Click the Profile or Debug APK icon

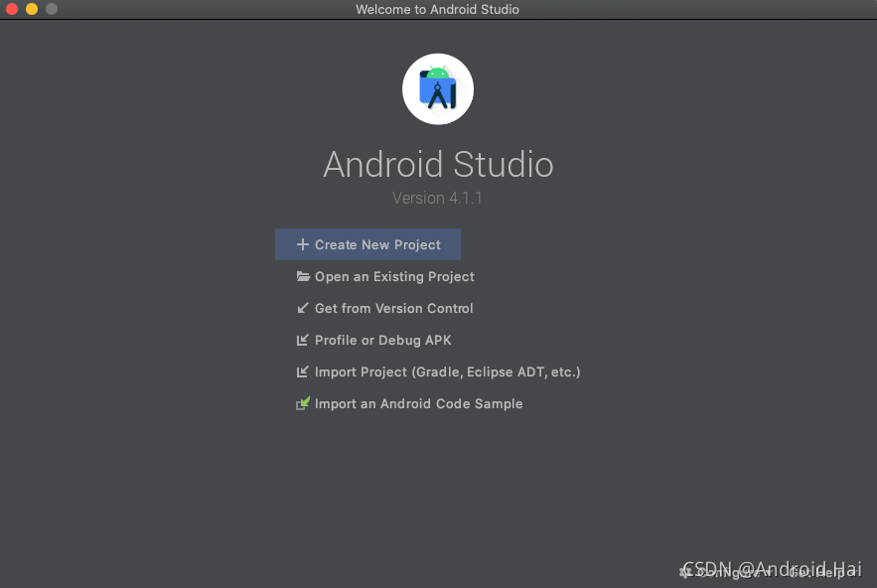[x=303, y=340]
